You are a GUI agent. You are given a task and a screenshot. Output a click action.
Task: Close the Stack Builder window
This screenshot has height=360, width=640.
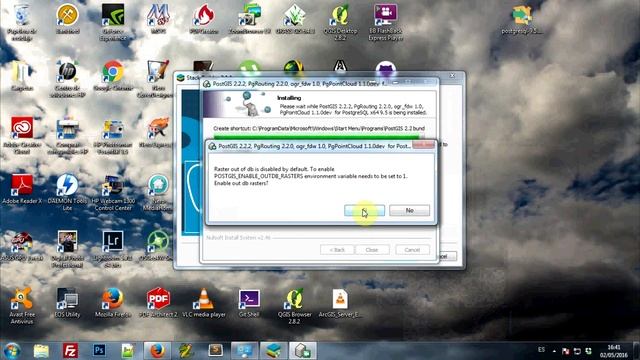coord(452,76)
